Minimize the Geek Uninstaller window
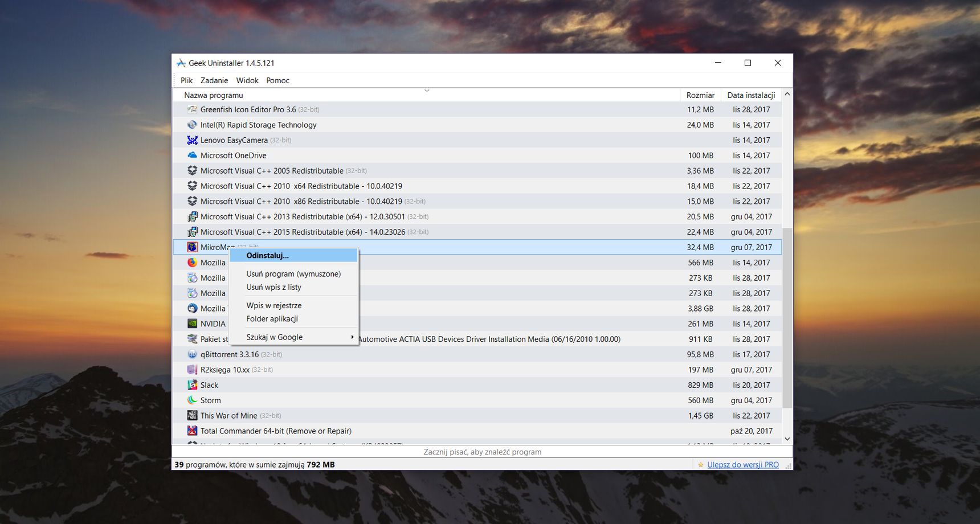 click(718, 63)
